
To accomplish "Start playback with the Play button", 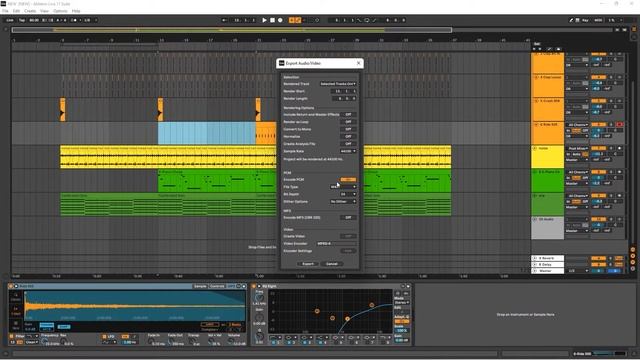I will click(x=264, y=20).
